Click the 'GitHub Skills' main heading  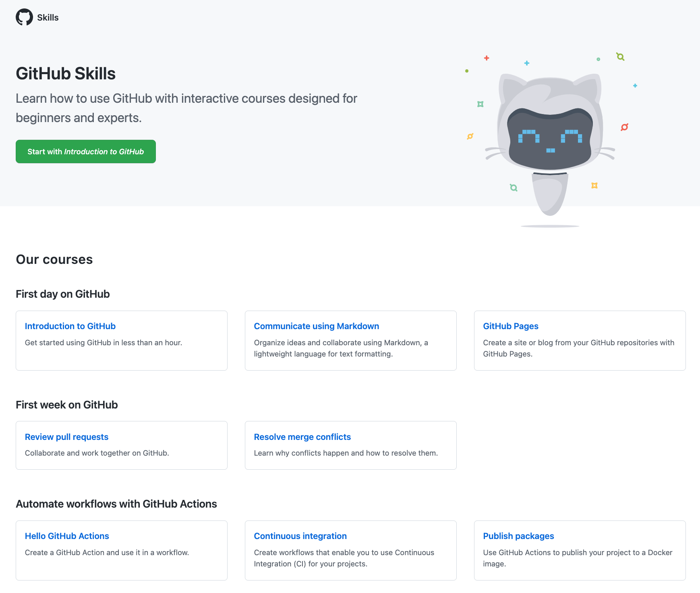[66, 74]
